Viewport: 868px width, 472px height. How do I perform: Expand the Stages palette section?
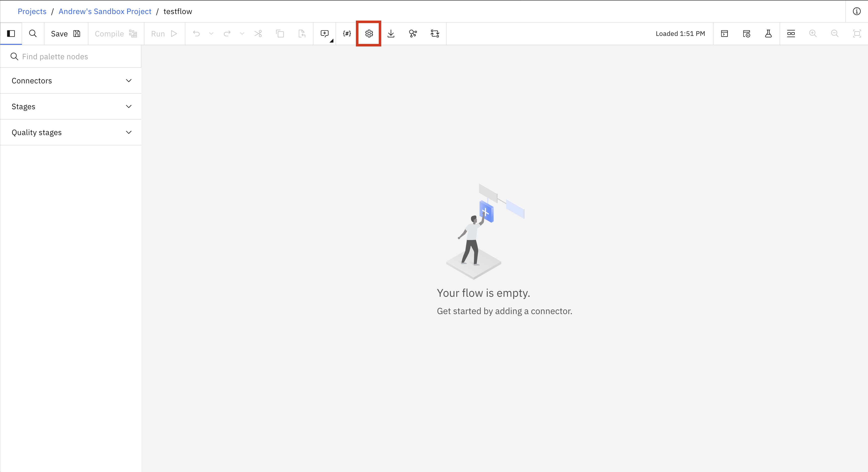tap(71, 106)
